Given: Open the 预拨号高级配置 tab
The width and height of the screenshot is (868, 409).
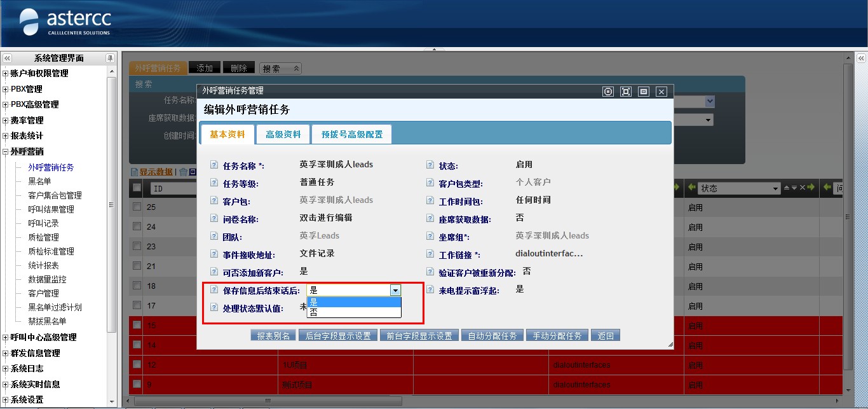Looking at the screenshot, I should 352,135.
